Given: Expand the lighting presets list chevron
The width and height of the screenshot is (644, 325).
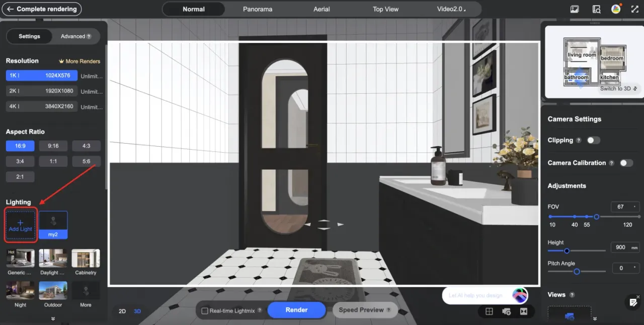Looking at the screenshot, I should (x=53, y=318).
